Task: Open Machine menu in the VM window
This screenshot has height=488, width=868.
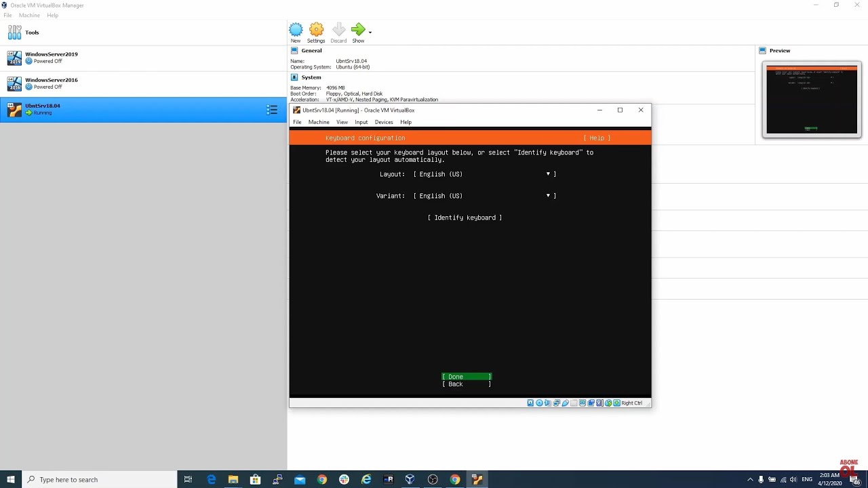Action: pyautogui.click(x=319, y=122)
